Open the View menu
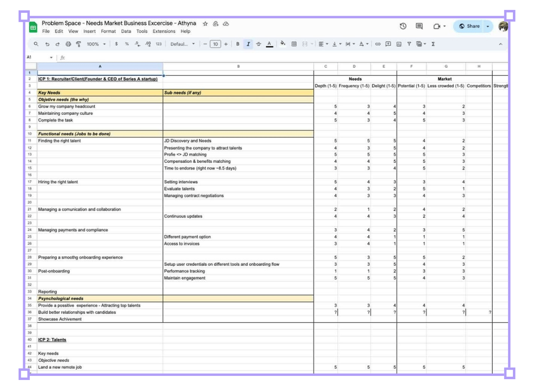Screen dimensions: 534x392 (73, 31)
